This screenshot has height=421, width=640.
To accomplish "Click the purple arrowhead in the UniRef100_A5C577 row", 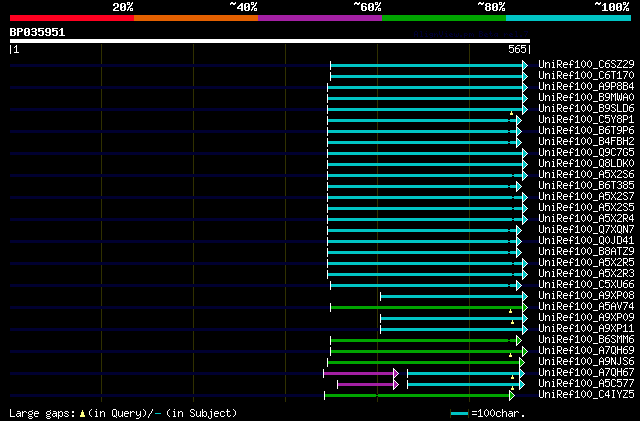I will (396, 384).
